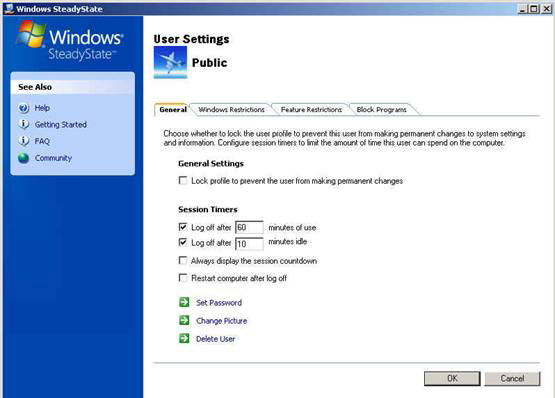Click the Help question mark icon

(24, 108)
